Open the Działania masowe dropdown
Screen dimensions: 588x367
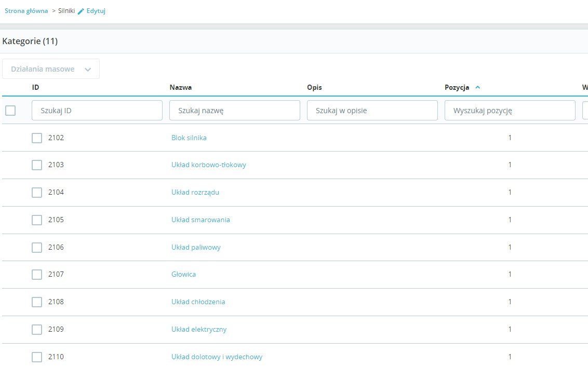pyautogui.click(x=51, y=69)
